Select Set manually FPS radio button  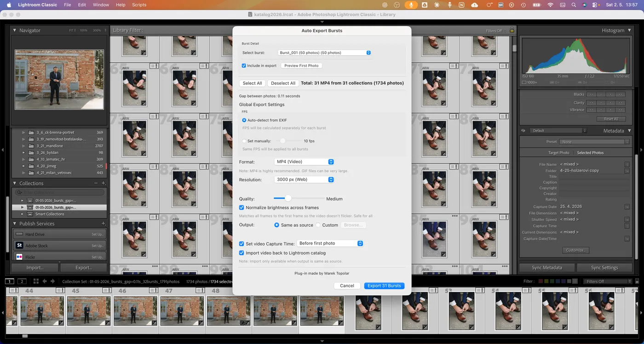click(244, 141)
